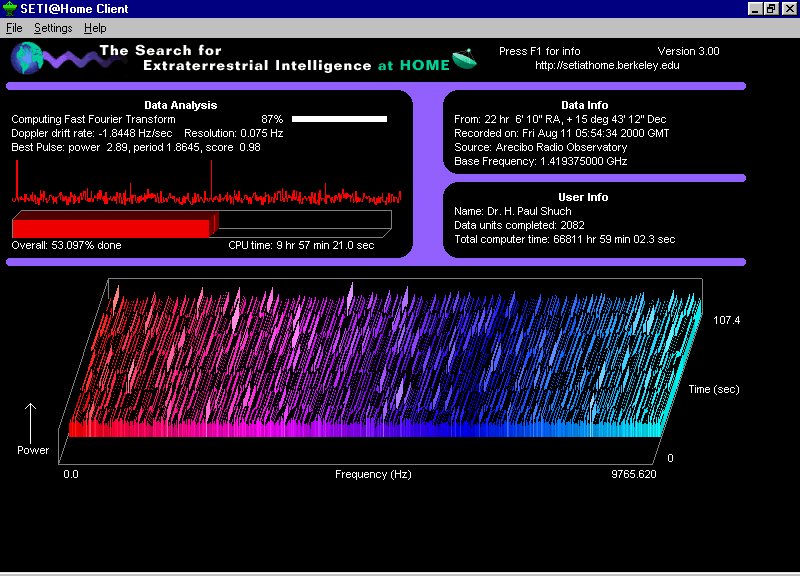Open the File menu

(x=14, y=28)
